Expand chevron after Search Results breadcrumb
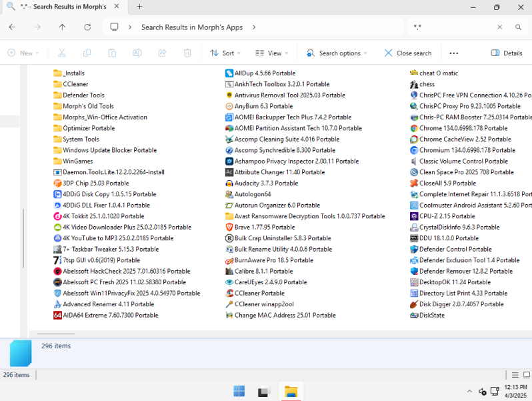Image resolution: width=532 pixels, height=401 pixels. point(254,27)
